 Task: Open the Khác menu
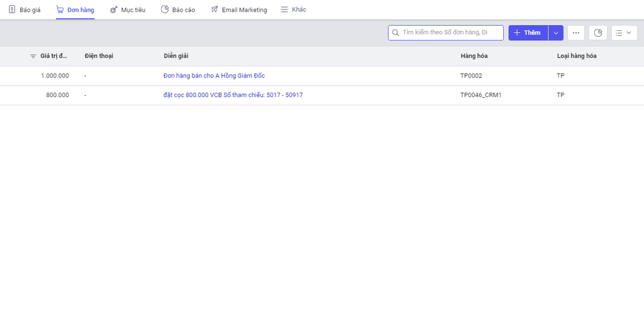coord(293,10)
